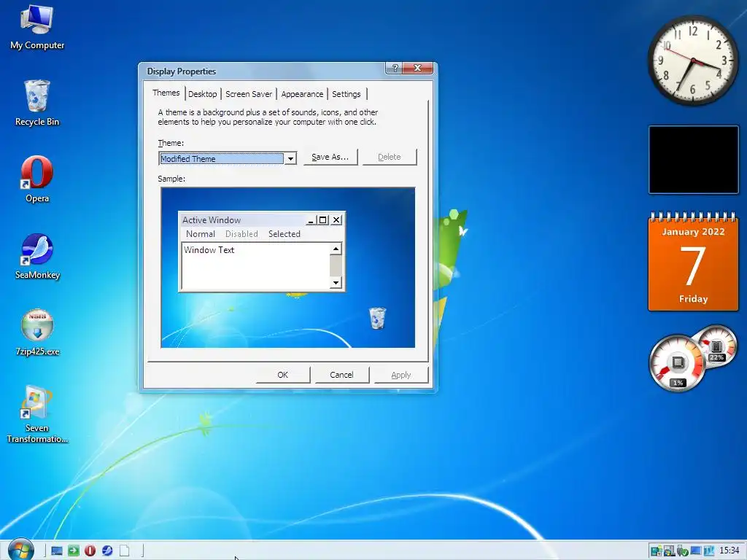The width and height of the screenshot is (747, 560).
Task: Click the theme sample preview image
Action: [x=287, y=268]
